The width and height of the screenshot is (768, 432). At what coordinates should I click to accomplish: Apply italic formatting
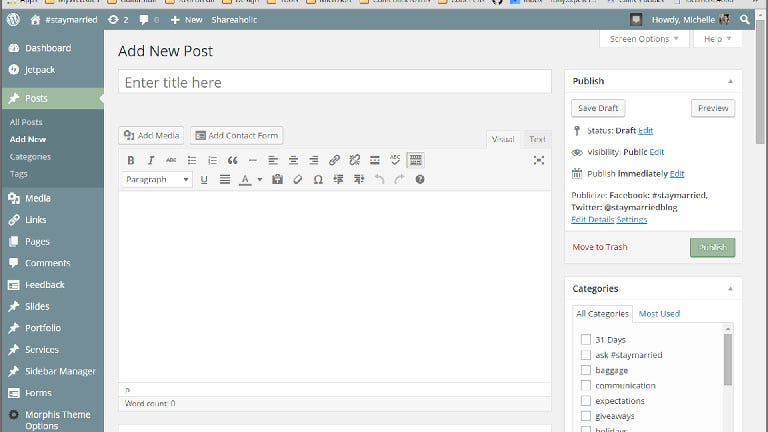pos(151,160)
